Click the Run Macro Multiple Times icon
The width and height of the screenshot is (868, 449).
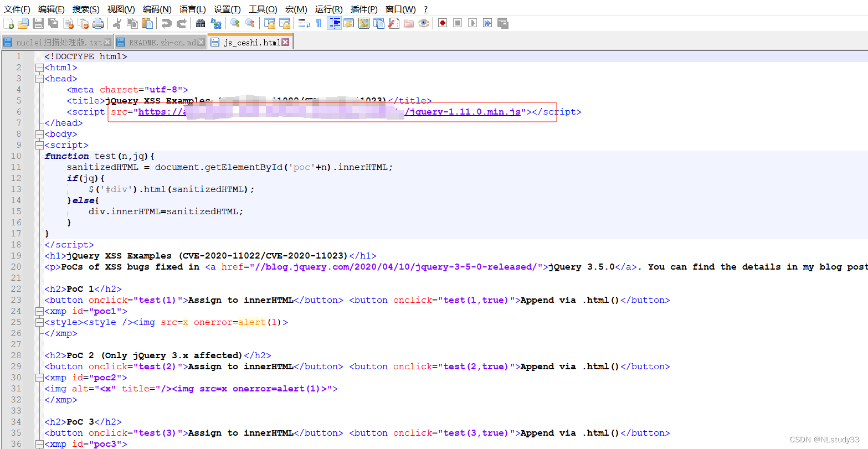487,23
